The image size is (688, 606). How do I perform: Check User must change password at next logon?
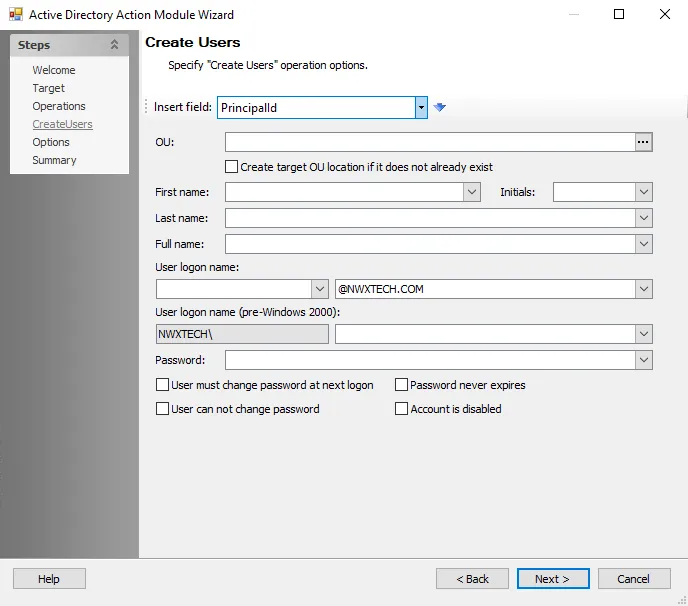pos(162,385)
